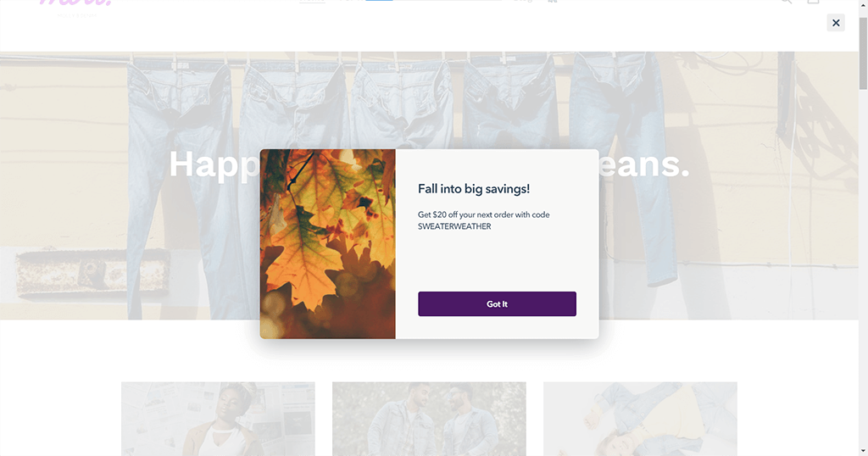Click the search icon in the header
The height and width of the screenshot is (456, 868).
point(786,2)
